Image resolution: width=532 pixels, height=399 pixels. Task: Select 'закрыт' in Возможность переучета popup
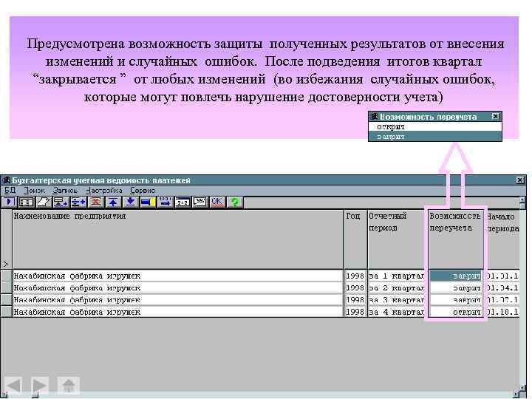(x=435, y=137)
